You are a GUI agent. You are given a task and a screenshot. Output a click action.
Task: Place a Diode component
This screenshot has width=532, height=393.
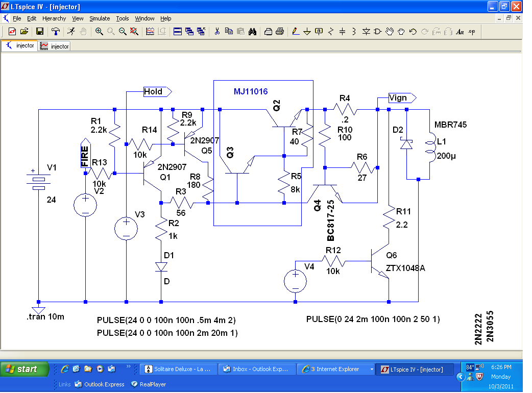(x=366, y=32)
